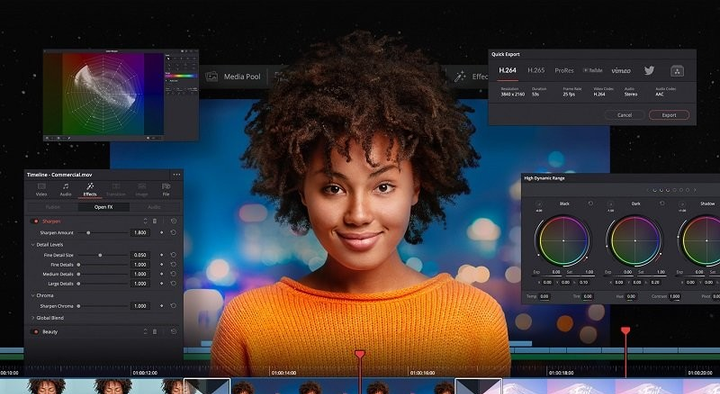Image resolution: width=720 pixels, height=394 pixels.
Task: Choose the Vimeo export preset
Action: [621, 70]
